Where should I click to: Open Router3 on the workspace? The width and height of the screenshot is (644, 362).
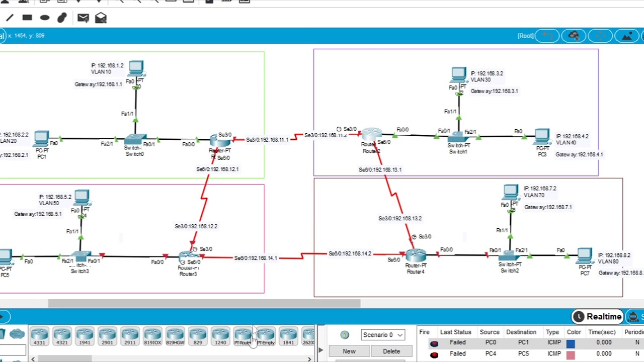[x=189, y=258]
